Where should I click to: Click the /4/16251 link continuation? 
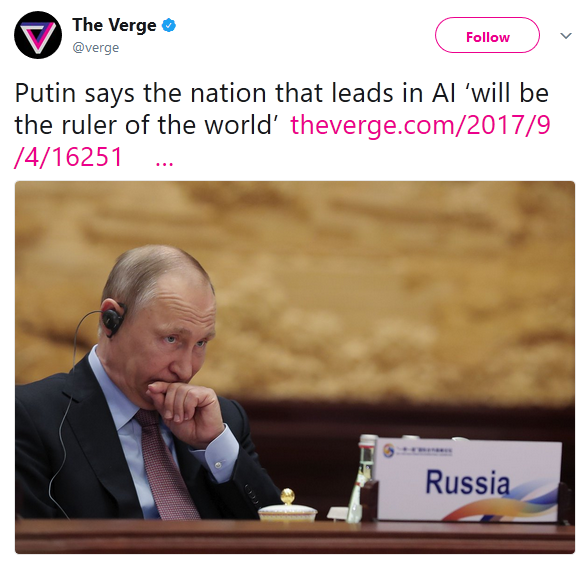[68, 157]
